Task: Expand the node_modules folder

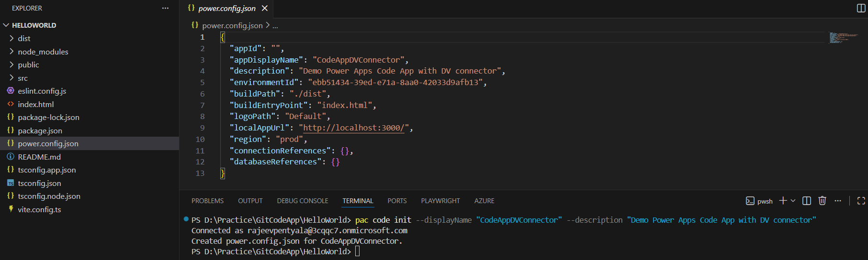Action: pyautogui.click(x=43, y=52)
